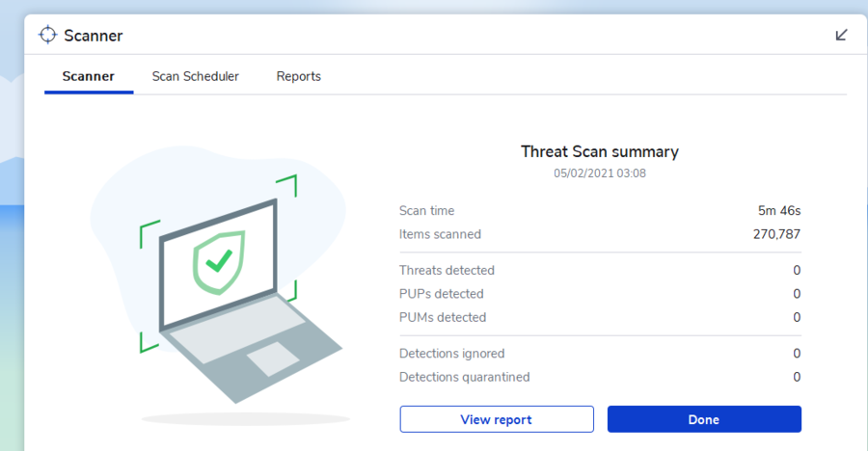Open the Scan Scheduler tab

tap(196, 76)
